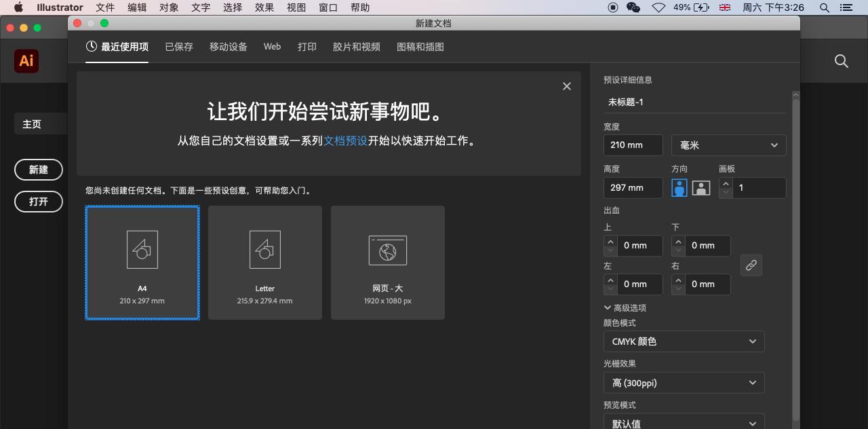Click 打开 button in home window

(x=39, y=202)
